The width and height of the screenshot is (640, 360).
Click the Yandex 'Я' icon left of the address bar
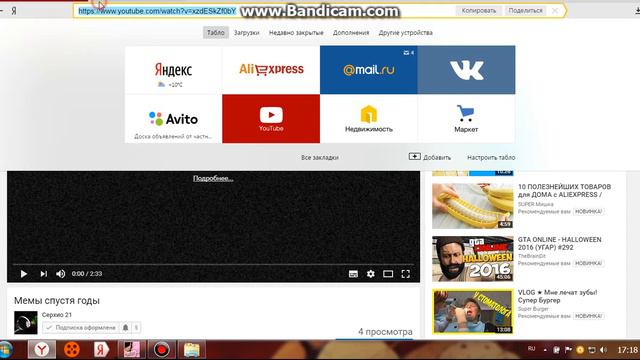tap(14, 11)
